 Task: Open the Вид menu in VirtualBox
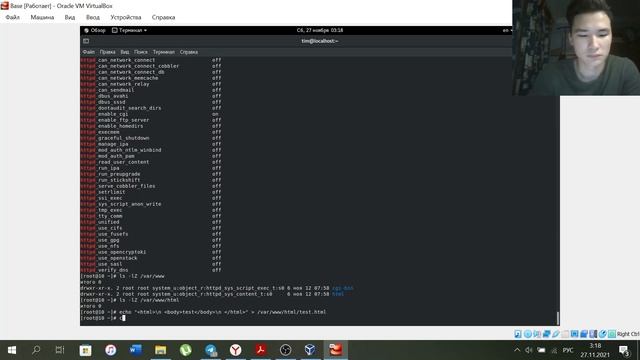tap(70, 17)
